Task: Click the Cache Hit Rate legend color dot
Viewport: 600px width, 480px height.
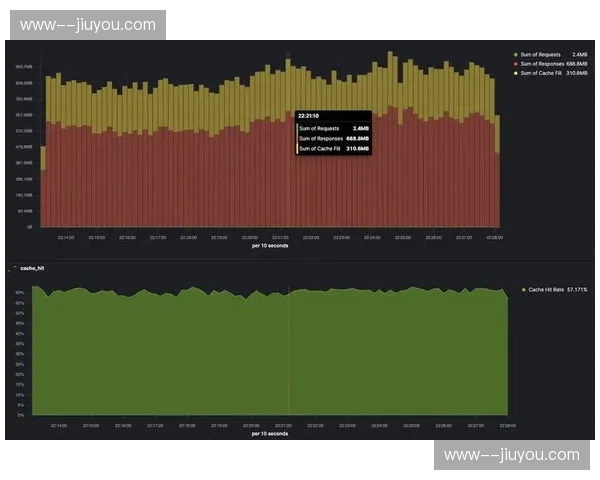Action: (523, 289)
